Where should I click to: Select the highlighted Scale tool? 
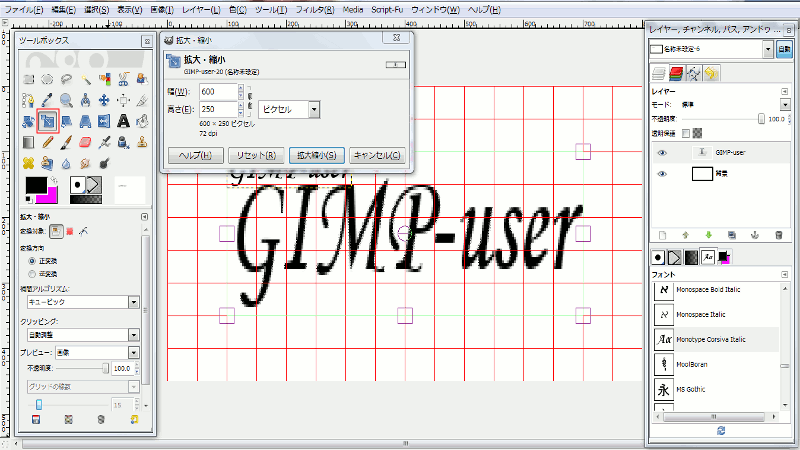pos(47,121)
